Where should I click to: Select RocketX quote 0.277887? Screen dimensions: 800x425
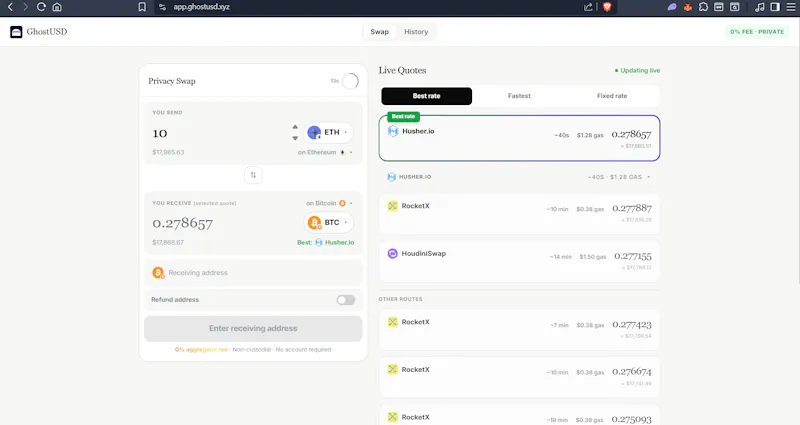tap(519, 214)
